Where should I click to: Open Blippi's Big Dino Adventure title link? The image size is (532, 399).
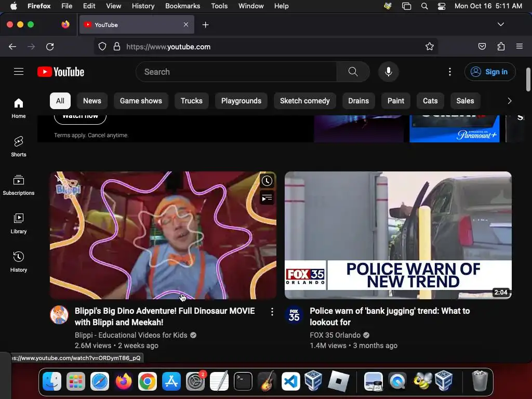pyautogui.click(x=165, y=316)
